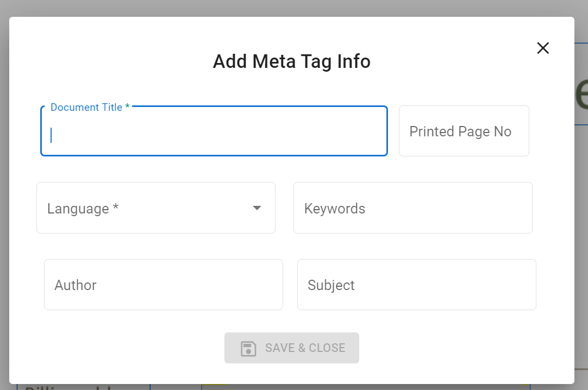
Task: Click the "Author" placeholder text
Action: (x=76, y=285)
